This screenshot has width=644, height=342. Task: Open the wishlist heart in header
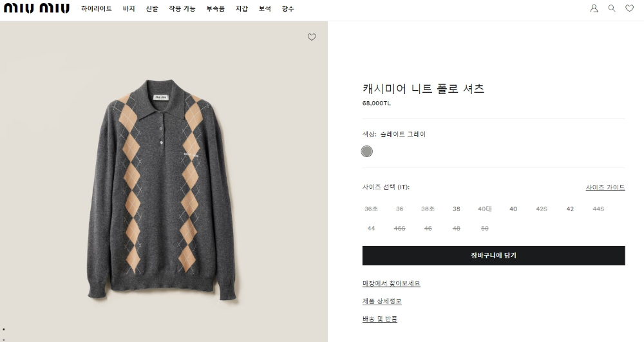click(630, 8)
